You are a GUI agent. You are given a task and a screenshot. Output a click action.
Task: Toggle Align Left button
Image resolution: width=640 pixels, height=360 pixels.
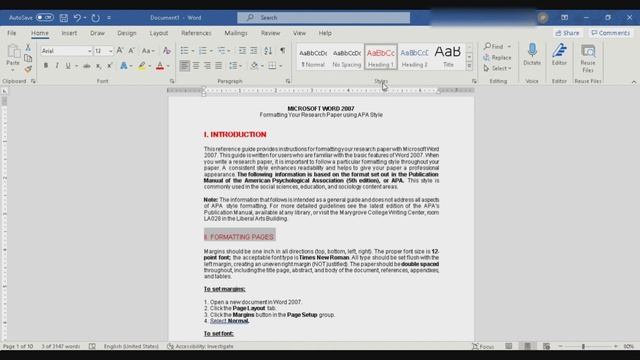click(184, 66)
